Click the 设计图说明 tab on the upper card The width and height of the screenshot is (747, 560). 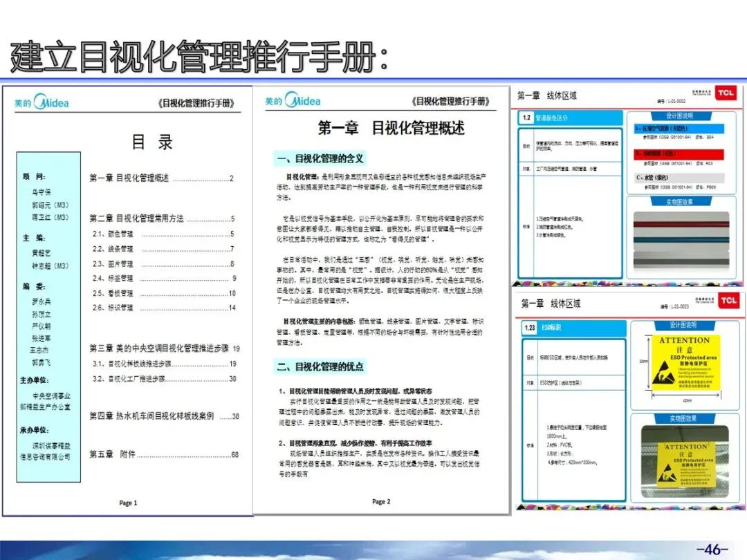680,115
